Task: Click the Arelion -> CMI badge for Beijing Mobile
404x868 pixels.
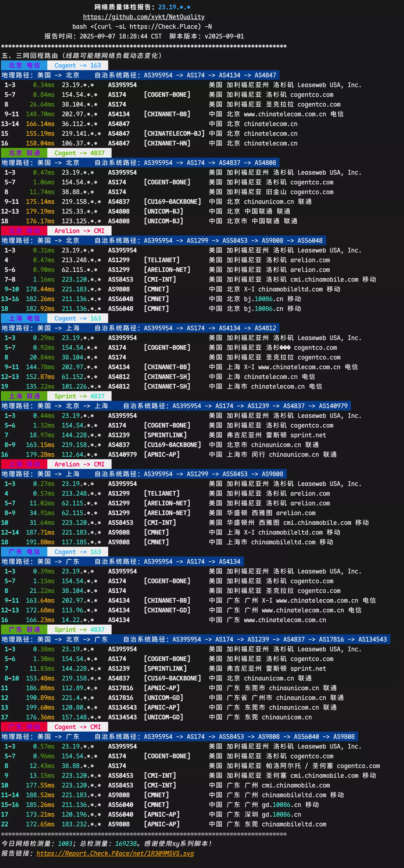Action: click(79, 231)
